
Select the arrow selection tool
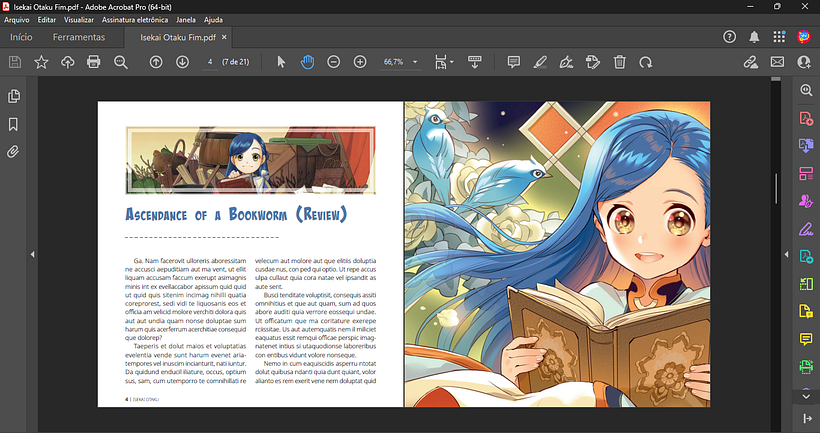coord(281,62)
